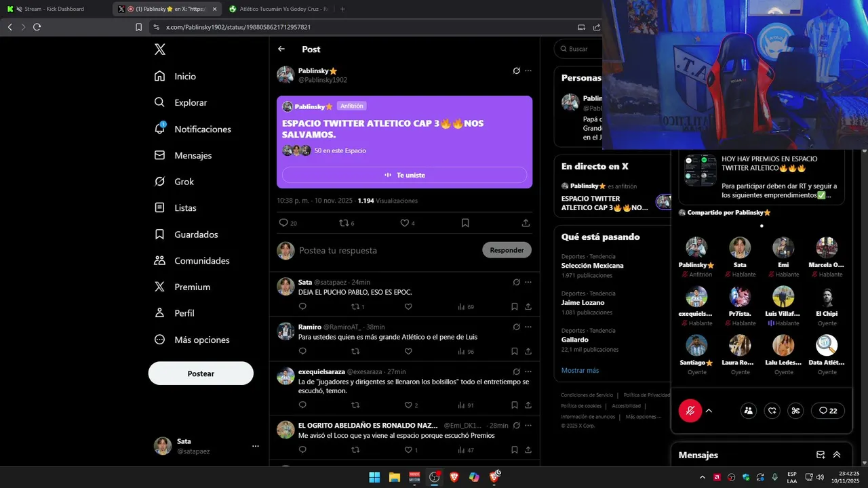Viewport: 868px width, 488px height.
Task: Switch to Atlético Tucumán Vs Godoy Cruz tab
Action: click(278, 9)
